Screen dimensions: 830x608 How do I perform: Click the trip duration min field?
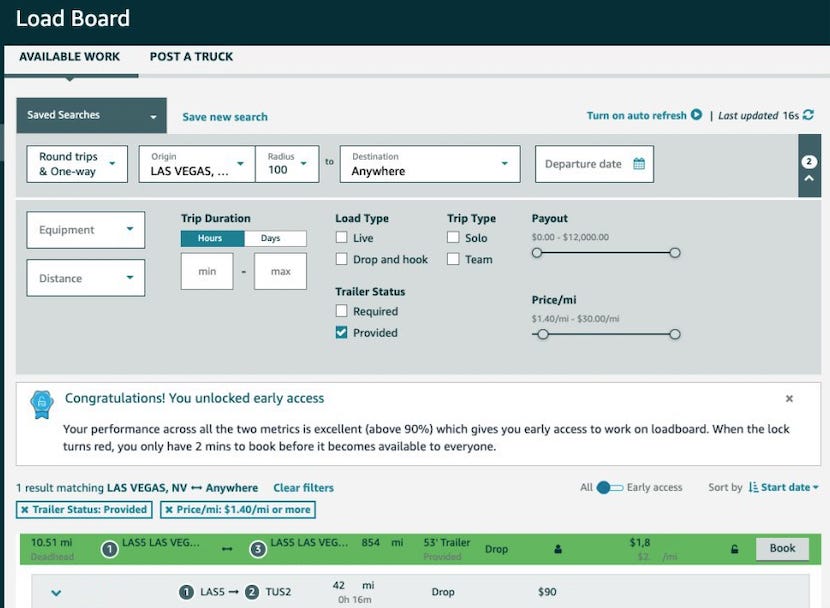click(207, 271)
